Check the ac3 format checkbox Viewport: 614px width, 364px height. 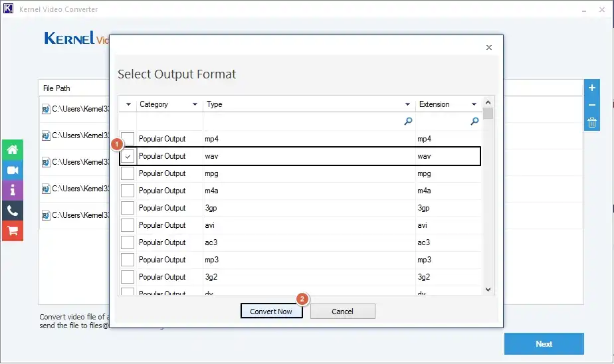pyautogui.click(x=128, y=242)
